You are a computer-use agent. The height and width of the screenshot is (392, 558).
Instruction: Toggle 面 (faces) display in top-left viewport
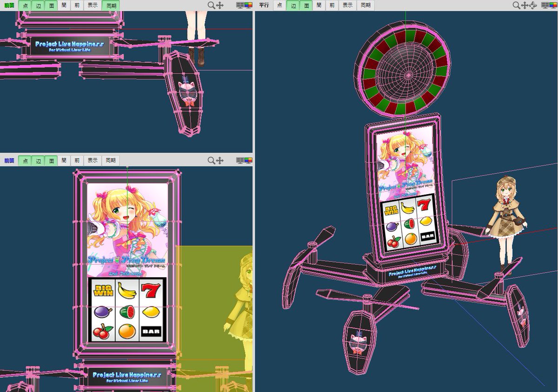point(51,6)
